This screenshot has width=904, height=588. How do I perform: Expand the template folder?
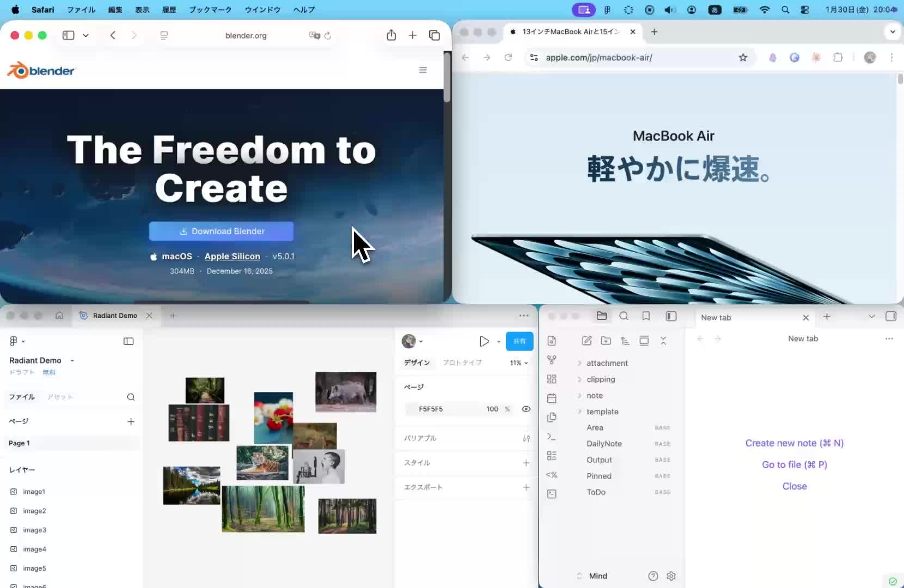(602, 412)
